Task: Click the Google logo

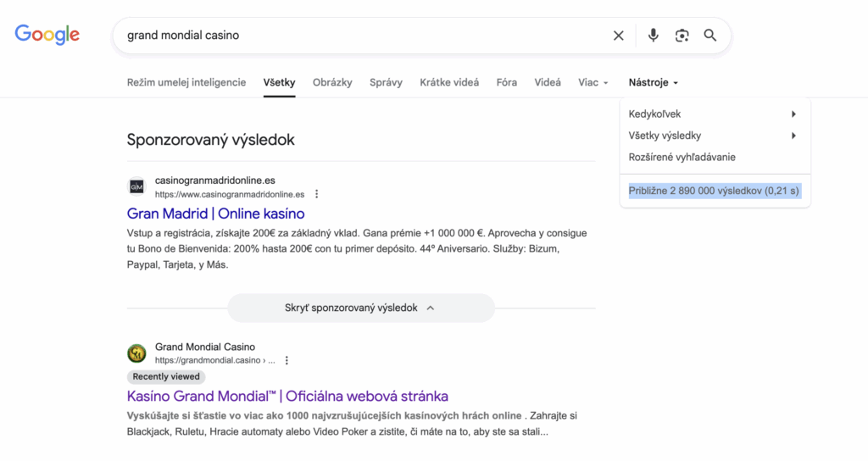Action: coord(47,35)
